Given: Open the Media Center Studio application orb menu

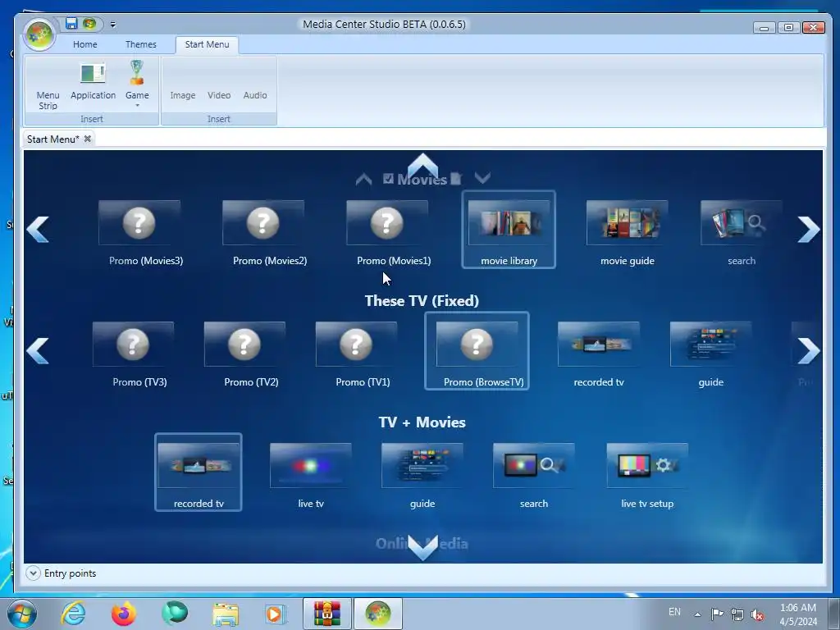Looking at the screenshot, I should [x=39, y=34].
